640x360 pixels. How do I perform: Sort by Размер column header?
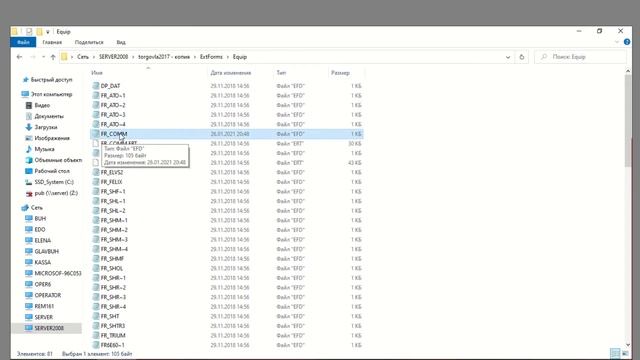[340, 73]
